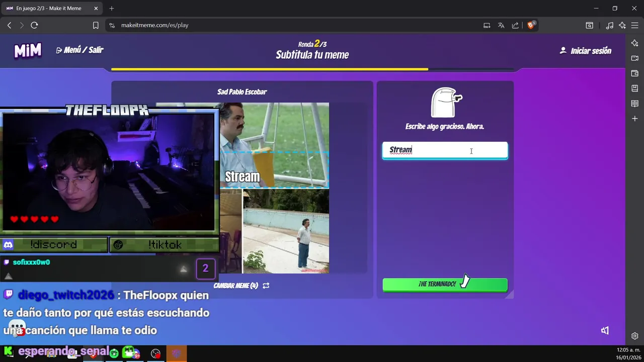Screen dimensions: 644x362
Task: Open Leo AI sparkle icon in toolbar
Action: 622,25
